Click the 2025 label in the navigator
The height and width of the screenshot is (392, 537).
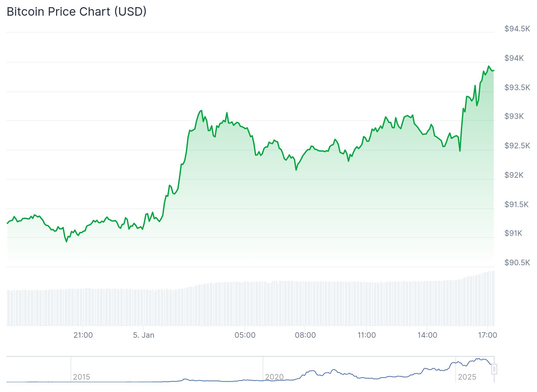(467, 377)
